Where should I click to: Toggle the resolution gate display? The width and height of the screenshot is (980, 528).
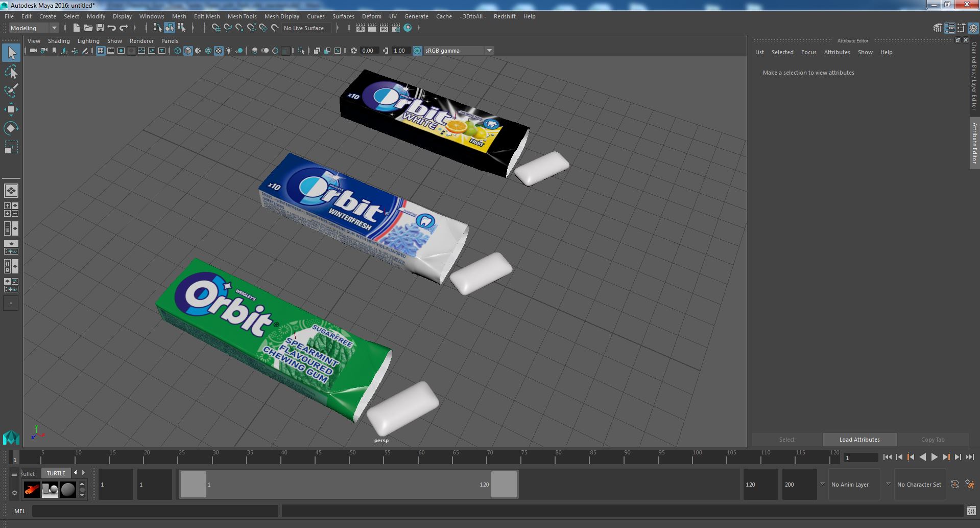(x=121, y=51)
